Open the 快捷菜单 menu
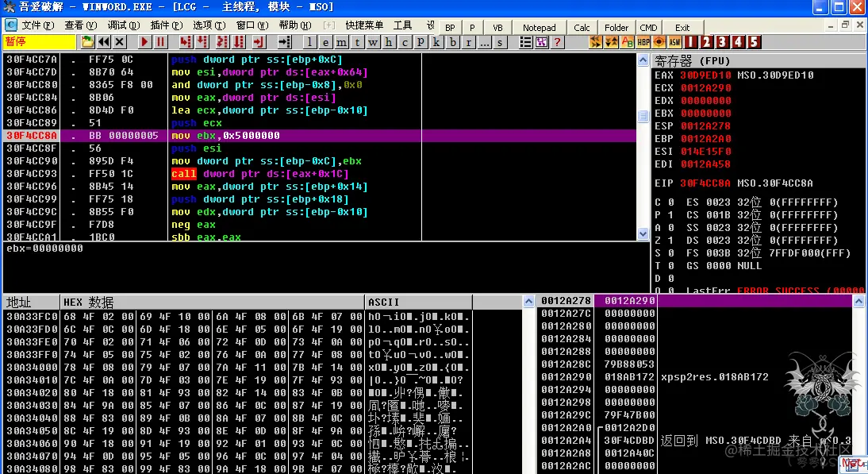The height and width of the screenshot is (474, 868). pos(364,25)
